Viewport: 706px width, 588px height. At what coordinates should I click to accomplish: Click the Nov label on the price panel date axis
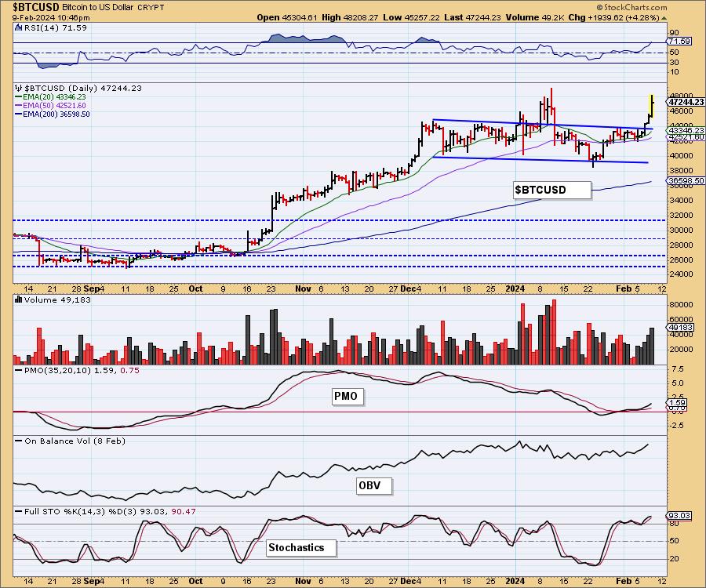tap(303, 289)
